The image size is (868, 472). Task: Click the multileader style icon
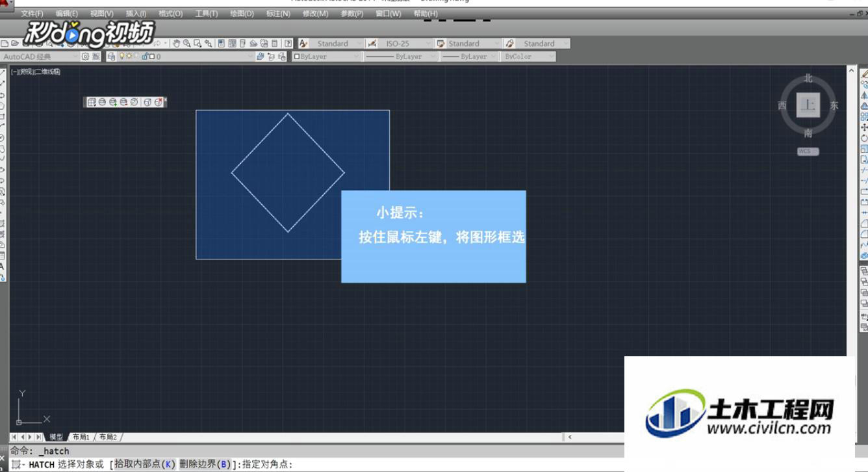click(x=510, y=44)
